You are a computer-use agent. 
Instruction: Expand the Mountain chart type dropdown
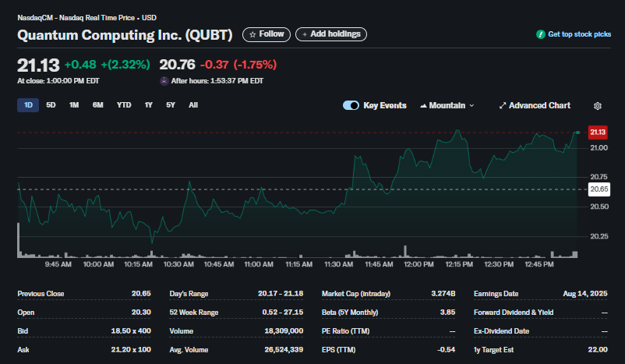447,106
